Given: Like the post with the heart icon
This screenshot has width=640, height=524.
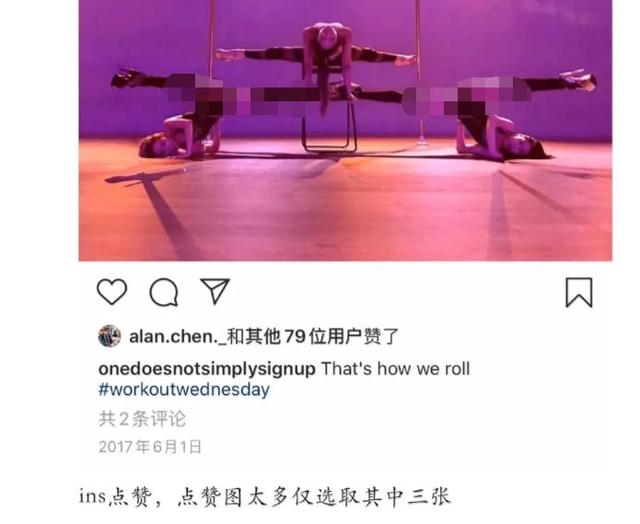Looking at the screenshot, I should pyautogui.click(x=112, y=291).
